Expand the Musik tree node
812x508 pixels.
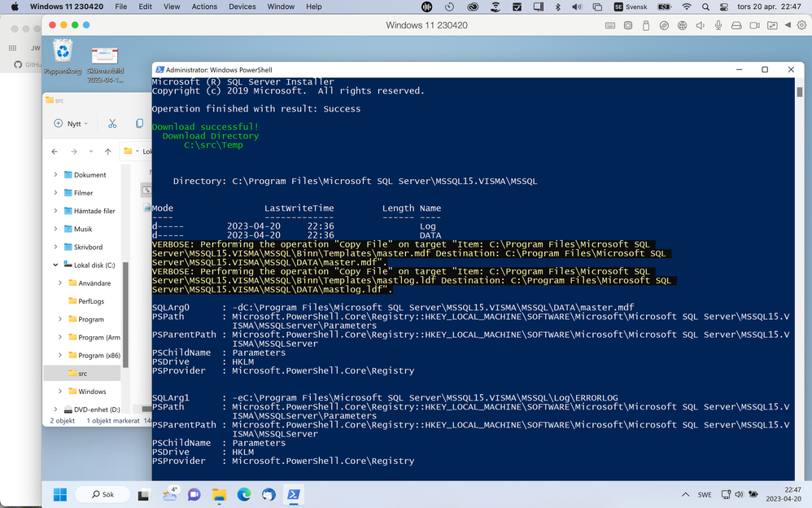[x=55, y=229]
